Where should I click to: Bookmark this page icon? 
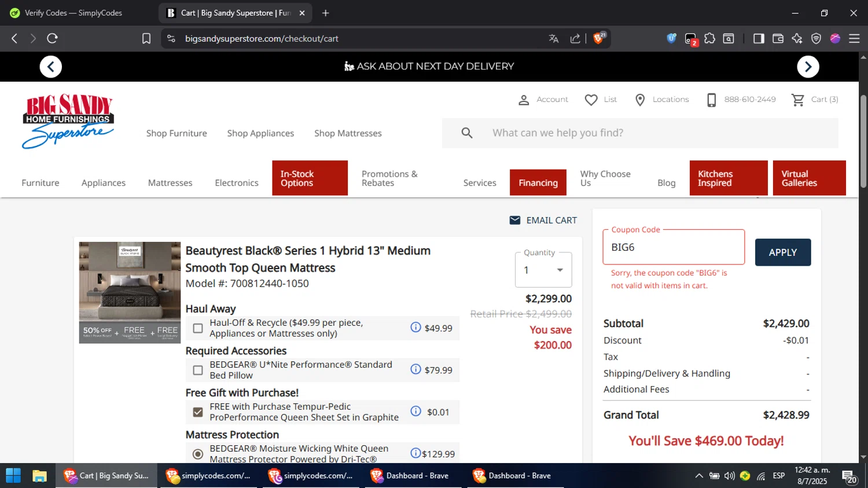pos(146,38)
